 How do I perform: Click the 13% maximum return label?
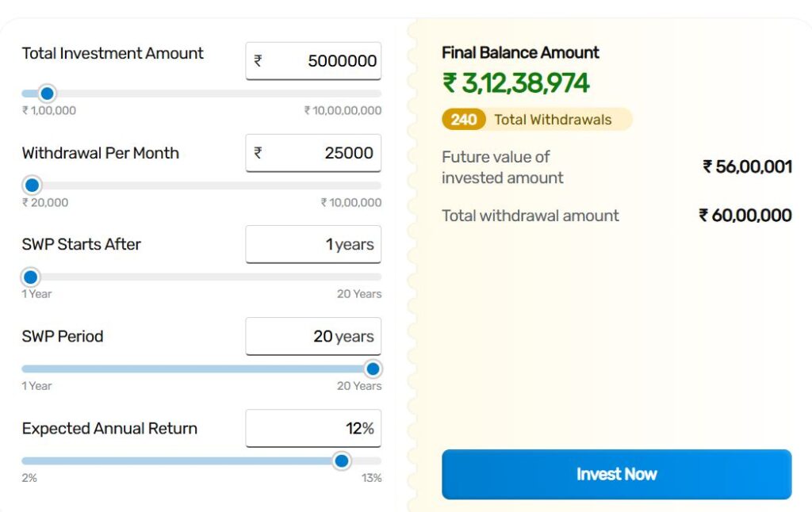[x=371, y=478]
